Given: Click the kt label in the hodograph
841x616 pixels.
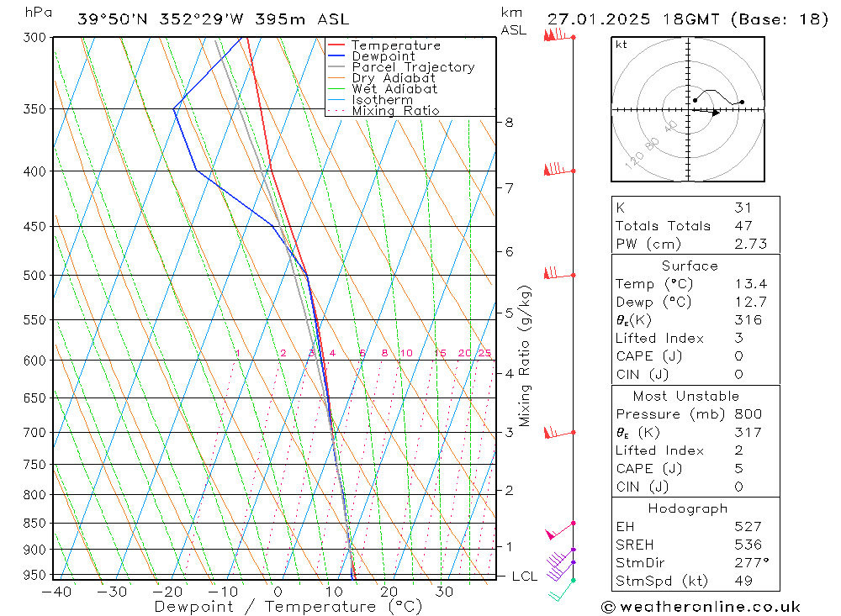Looking at the screenshot, I should click(621, 45).
